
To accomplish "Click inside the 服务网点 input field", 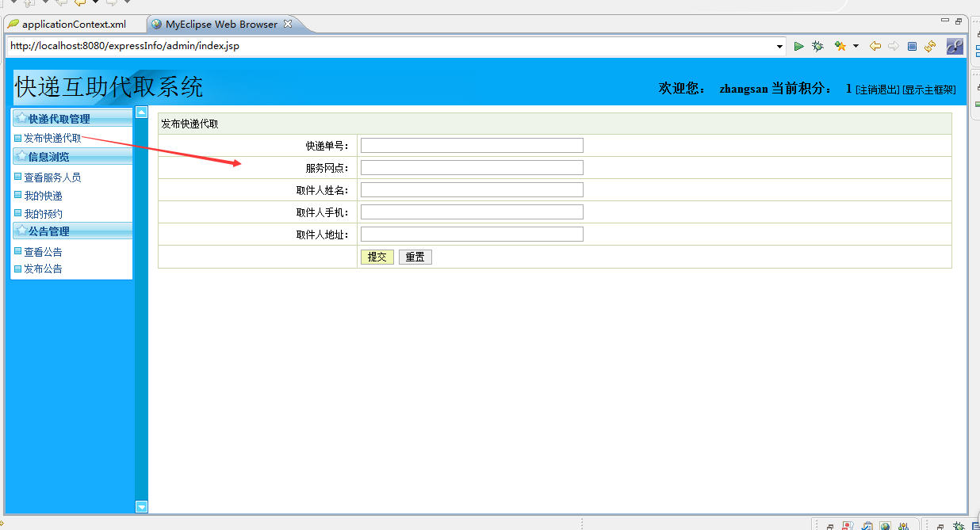I will click(471, 167).
